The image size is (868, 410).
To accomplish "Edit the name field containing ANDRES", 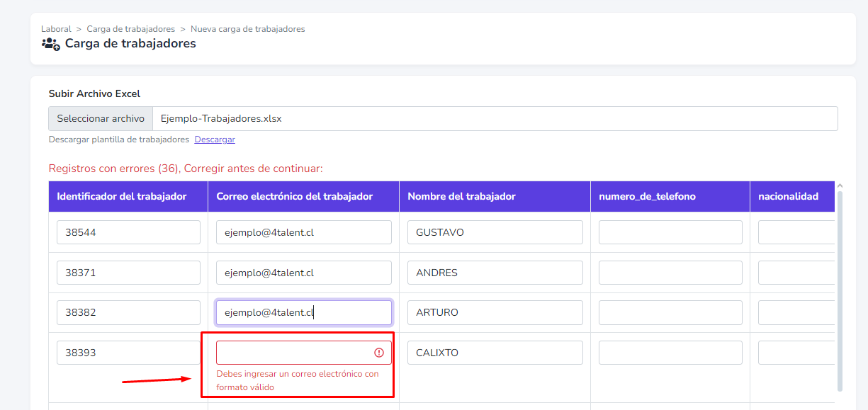I will click(x=495, y=273).
